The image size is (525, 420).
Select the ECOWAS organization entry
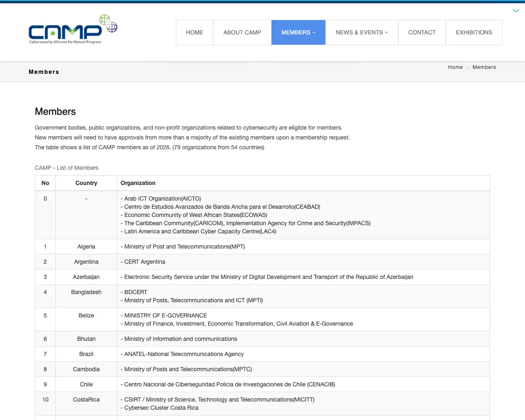[x=194, y=215]
